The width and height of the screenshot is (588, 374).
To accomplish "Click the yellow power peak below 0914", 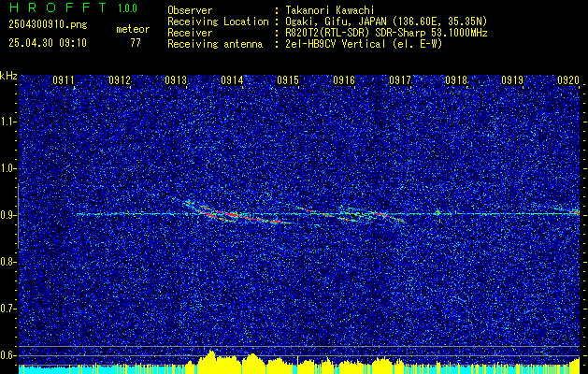I will [211, 361].
